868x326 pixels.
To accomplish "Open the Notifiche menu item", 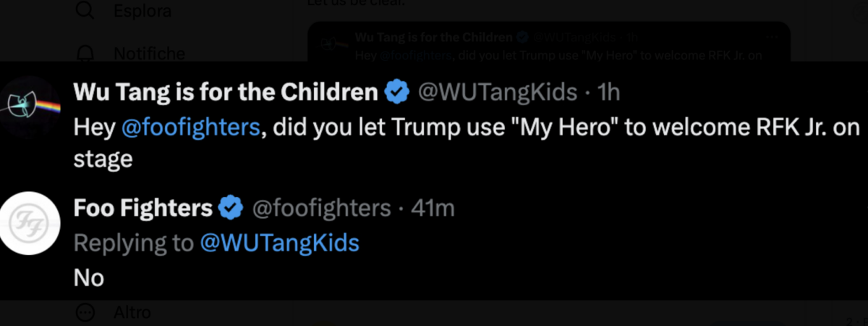I will click(149, 54).
